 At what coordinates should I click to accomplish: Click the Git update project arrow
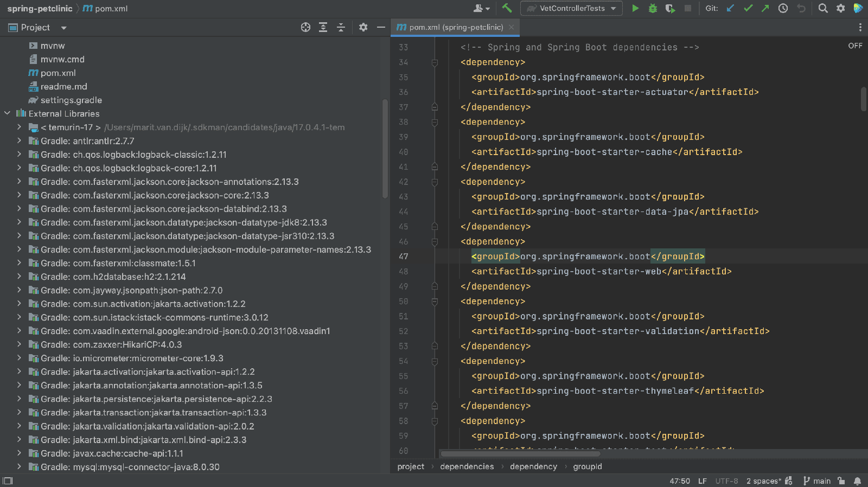pos(731,8)
